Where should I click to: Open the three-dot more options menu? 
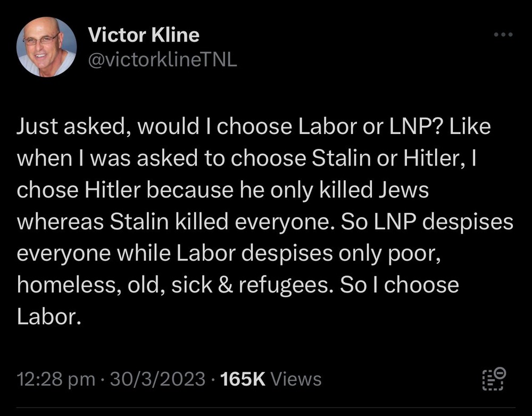[503, 35]
